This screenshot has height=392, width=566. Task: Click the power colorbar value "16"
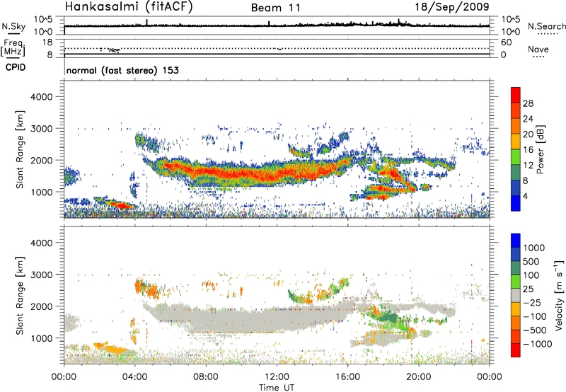(528, 150)
